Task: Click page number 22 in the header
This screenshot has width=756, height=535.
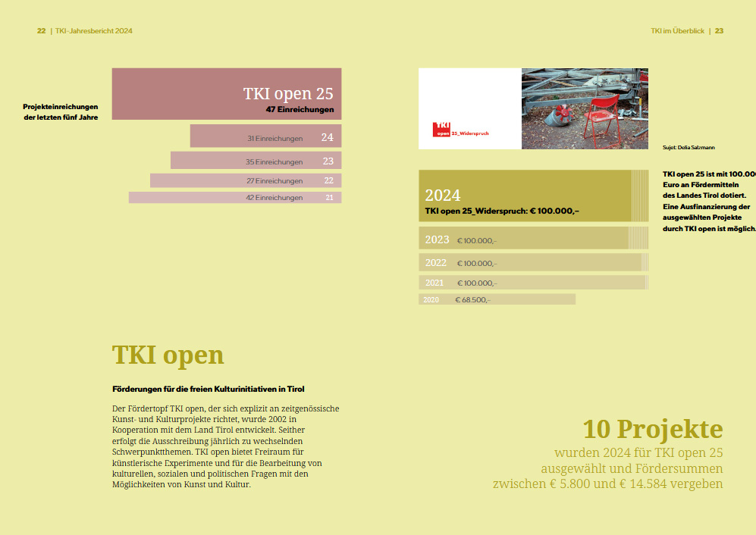Action: pyautogui.click(x=42, y=31)
